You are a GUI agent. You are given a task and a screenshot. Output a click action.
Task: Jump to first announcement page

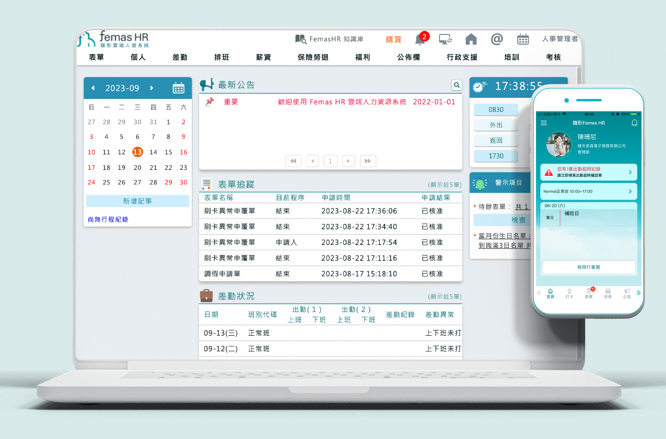coord(293,161)
